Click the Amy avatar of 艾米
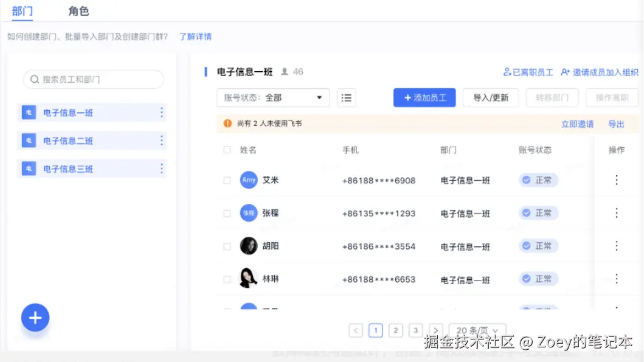Image resolution: width=644 pixels, height=362 pixels. point(249,180)
